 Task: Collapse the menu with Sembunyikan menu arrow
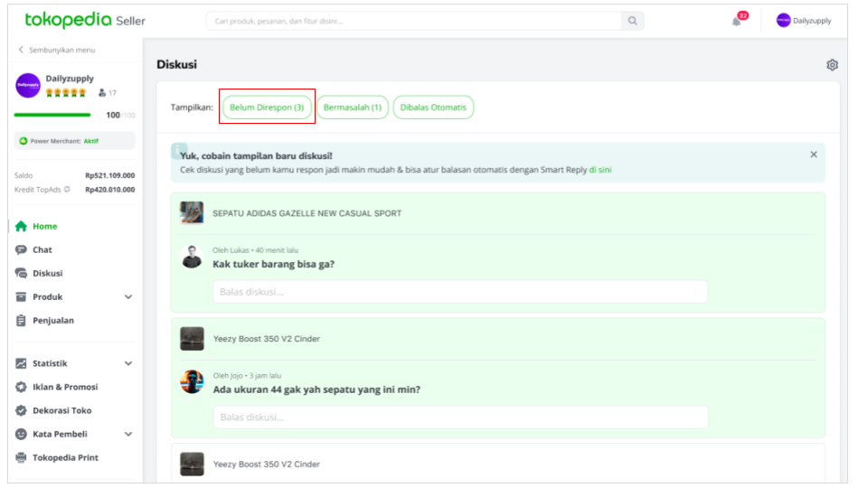tap(21, 50)
